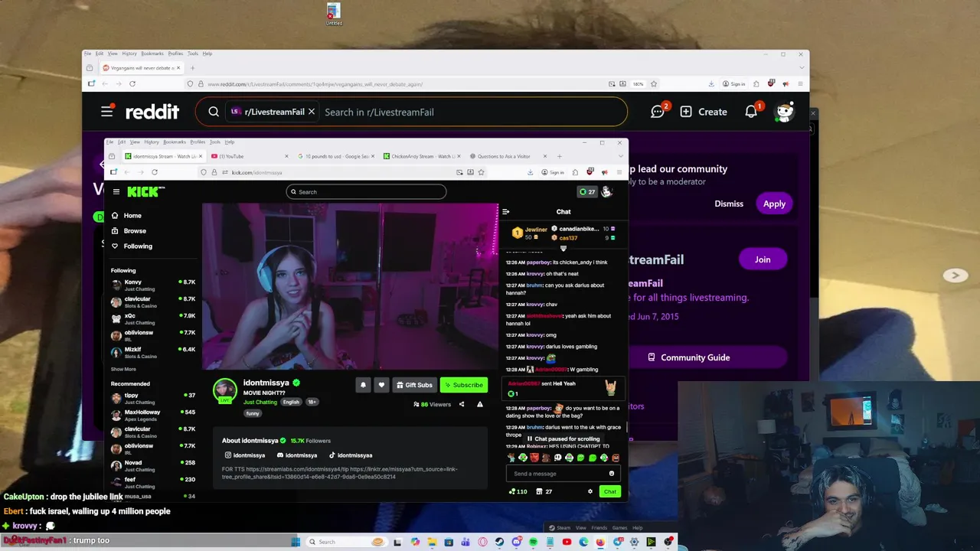Open idontmissya Discord link

coord(297,455)
